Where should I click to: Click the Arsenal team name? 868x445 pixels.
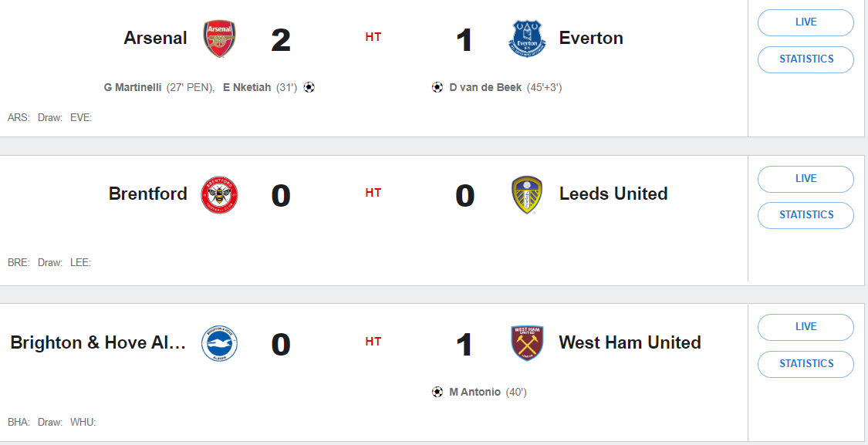pos(155,39)
